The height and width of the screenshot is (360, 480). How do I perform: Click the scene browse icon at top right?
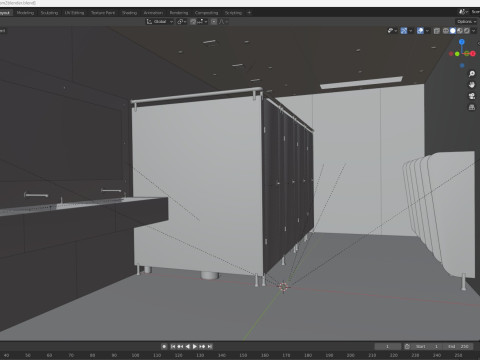click(x=463, y=12)
